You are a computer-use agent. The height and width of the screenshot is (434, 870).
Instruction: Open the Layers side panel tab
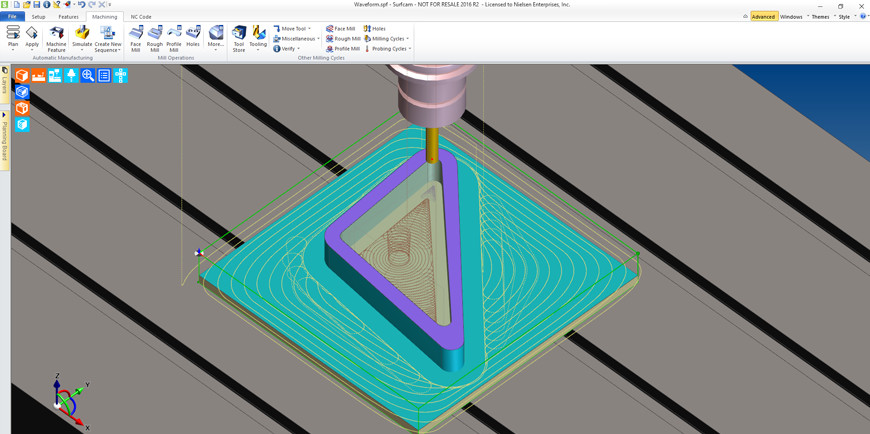[4, 84]
